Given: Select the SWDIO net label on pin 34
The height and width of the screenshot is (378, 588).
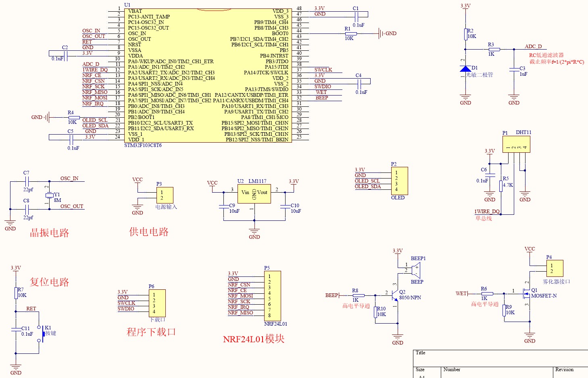Looking at the screenshot, I should [323, 87].
